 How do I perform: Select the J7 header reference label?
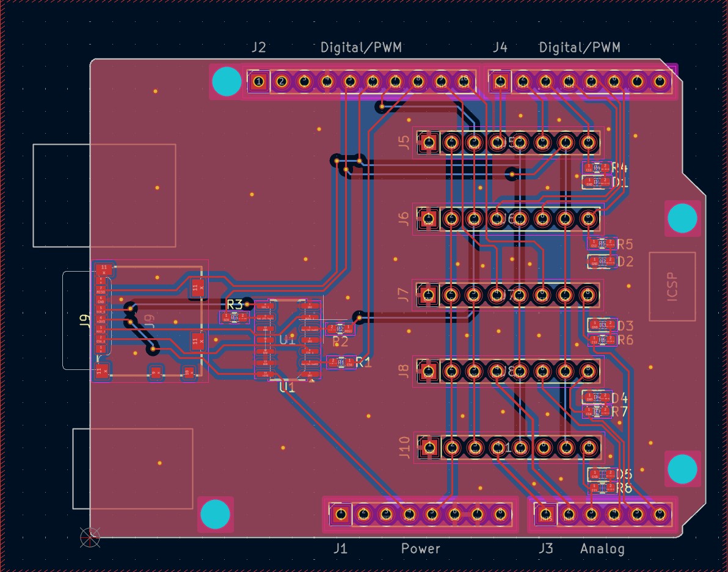(x=404, y=295)
